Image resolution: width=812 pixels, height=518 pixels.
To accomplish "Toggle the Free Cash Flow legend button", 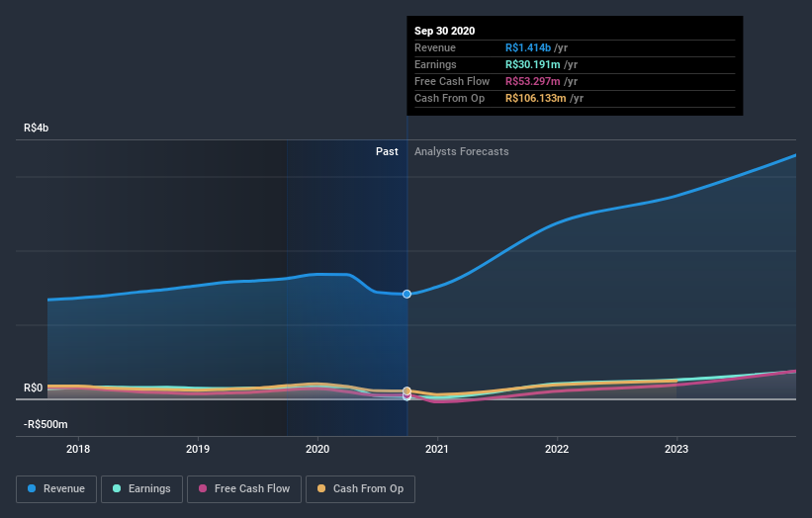I will (x=244, y=489).
